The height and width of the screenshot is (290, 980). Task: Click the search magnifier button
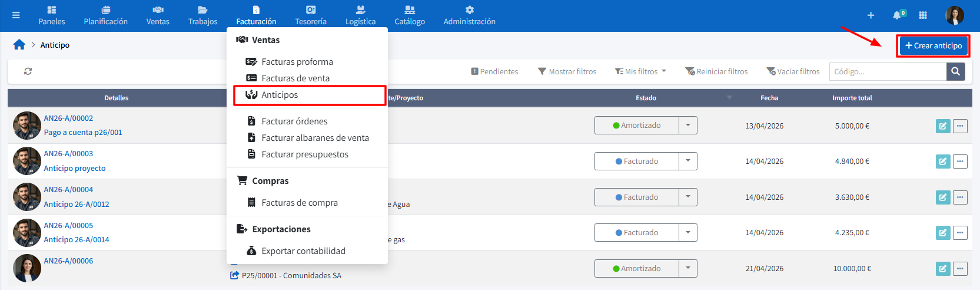[955, 71]
